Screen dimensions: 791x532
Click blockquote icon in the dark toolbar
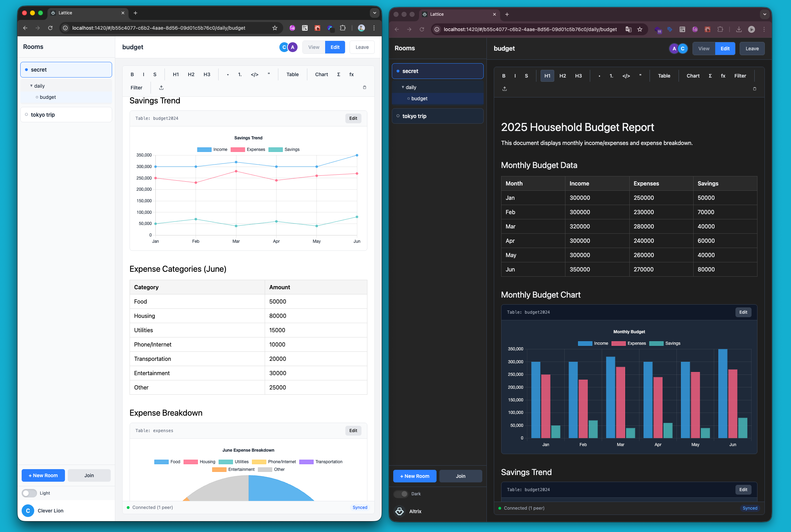tap(640, 76)
